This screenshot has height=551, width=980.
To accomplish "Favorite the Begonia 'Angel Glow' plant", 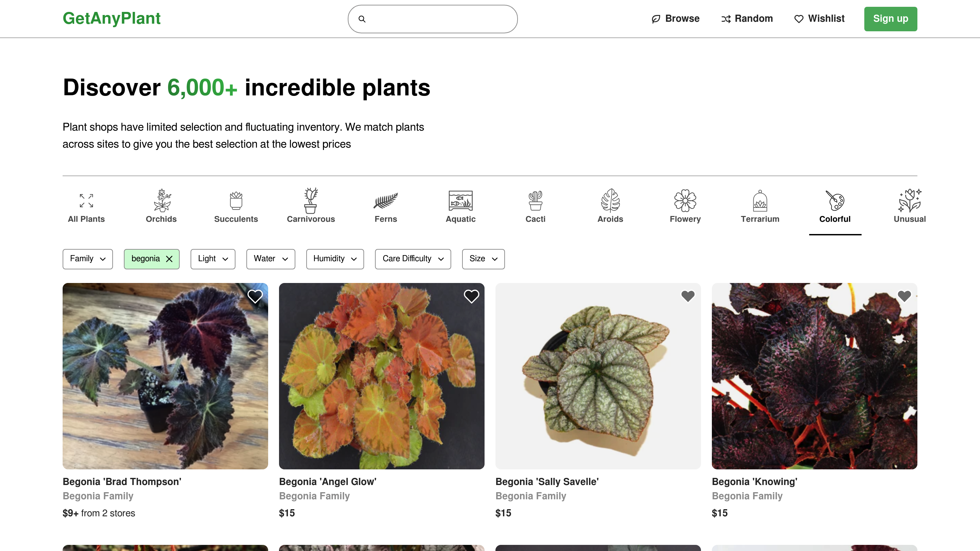I will (x=471, y=296).
